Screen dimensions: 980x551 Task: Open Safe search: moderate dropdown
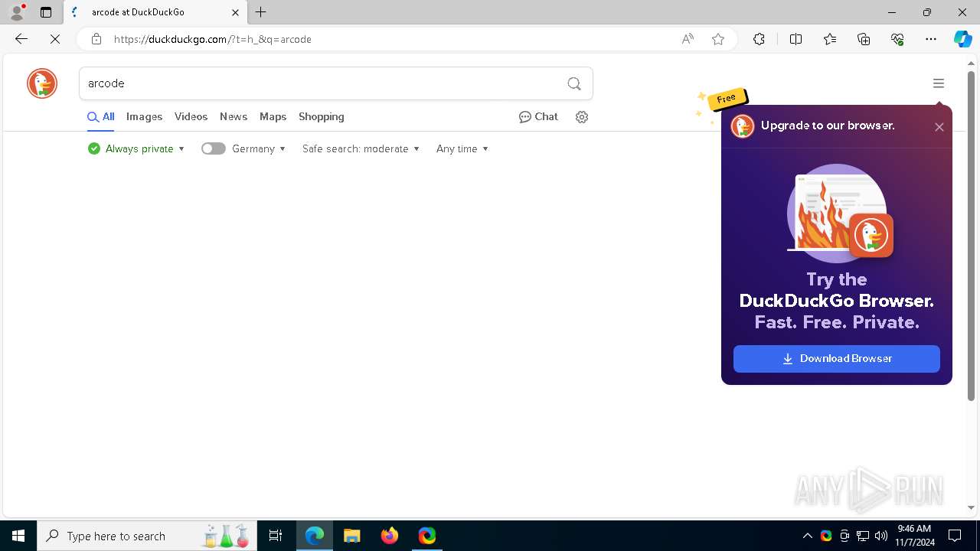click(361, 148)
